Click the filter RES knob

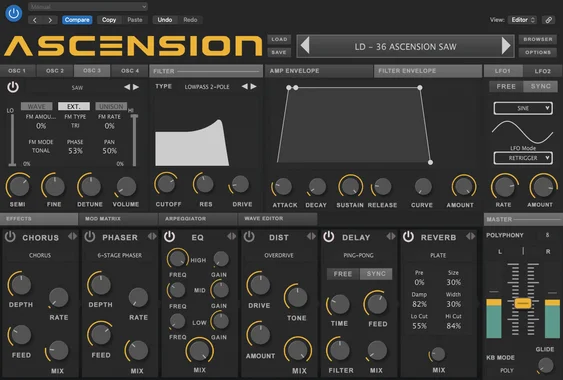205,184
